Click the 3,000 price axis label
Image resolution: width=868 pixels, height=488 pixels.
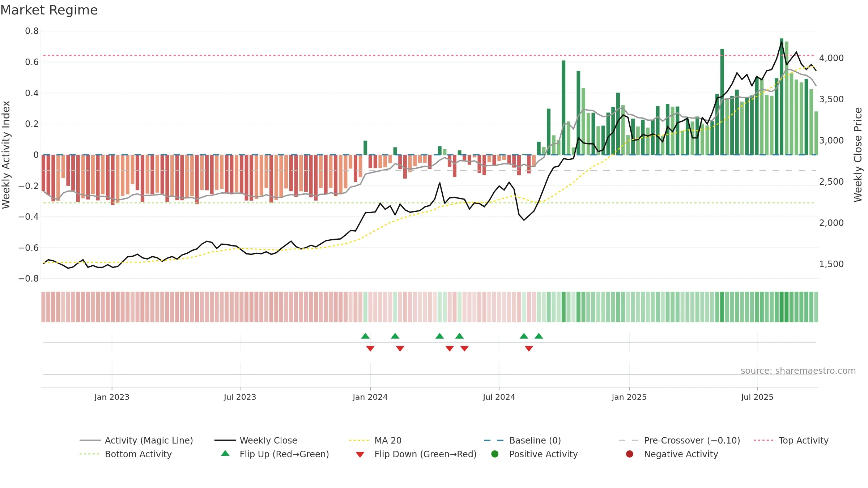pos(831,141)
